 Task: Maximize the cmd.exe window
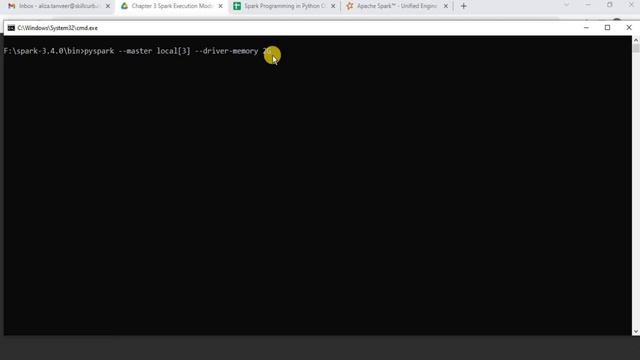click(607, 28)
